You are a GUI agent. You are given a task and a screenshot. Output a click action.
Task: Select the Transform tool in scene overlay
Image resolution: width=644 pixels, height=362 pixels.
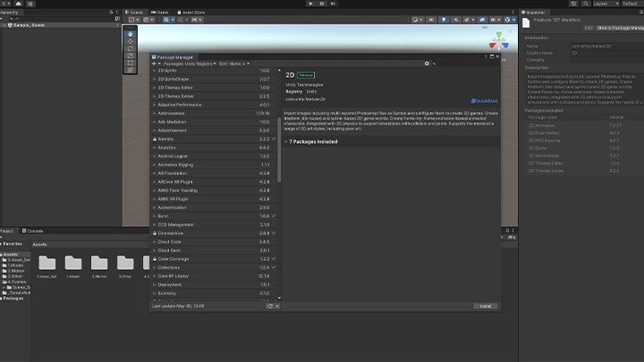point(131,71)
